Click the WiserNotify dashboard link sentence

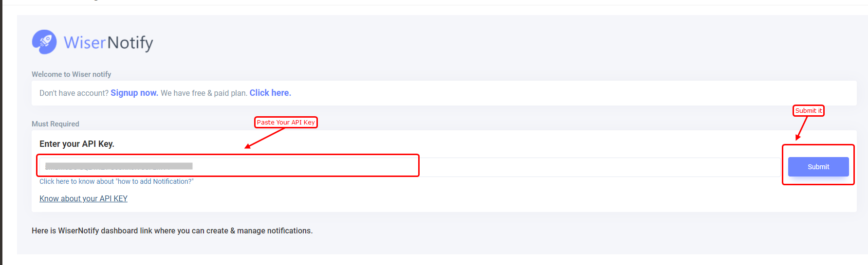(172, 230)
